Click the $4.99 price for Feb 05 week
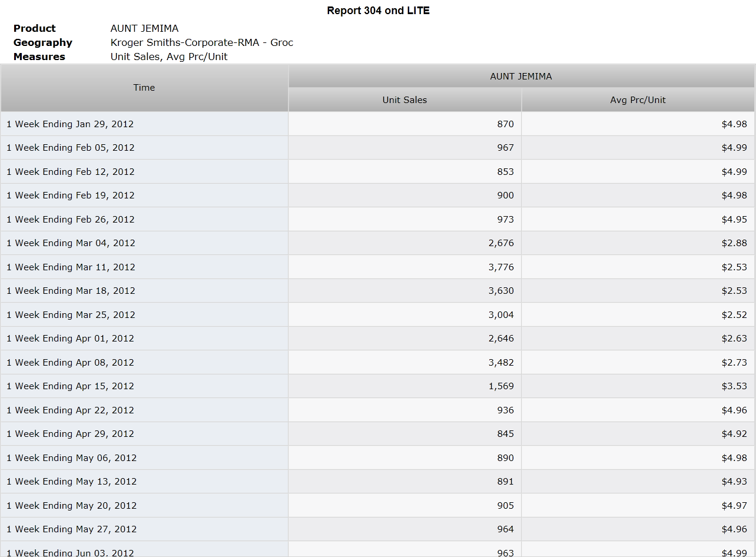 734,148
